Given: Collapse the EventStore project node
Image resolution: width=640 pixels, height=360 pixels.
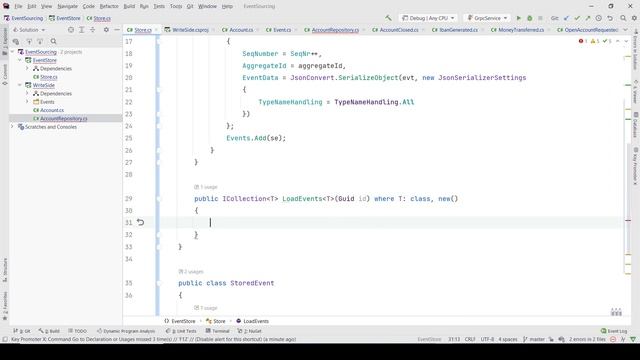Looking at the screenshot, I should pyautogui.click(x=20, y=60).
